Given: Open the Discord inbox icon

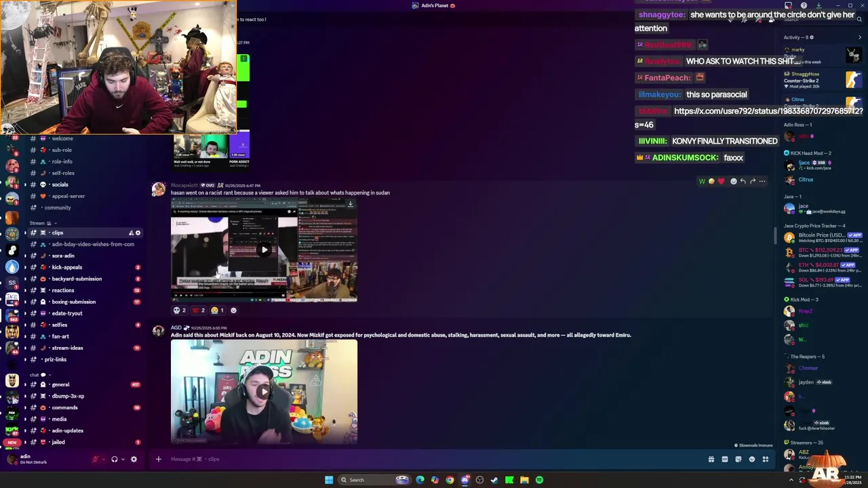Looking at the screenshot, I should coord(788,5).
